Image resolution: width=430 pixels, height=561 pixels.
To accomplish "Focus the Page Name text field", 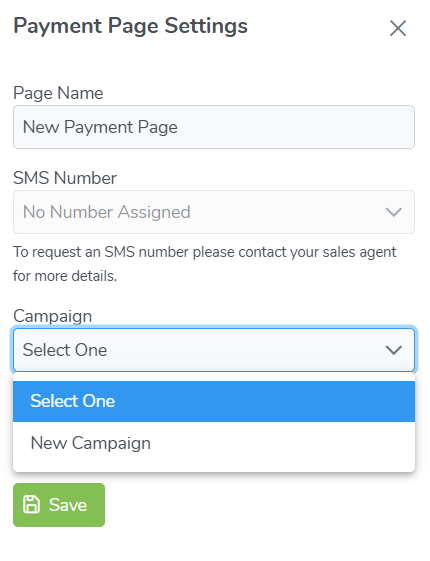I will [x=214, y=127].
